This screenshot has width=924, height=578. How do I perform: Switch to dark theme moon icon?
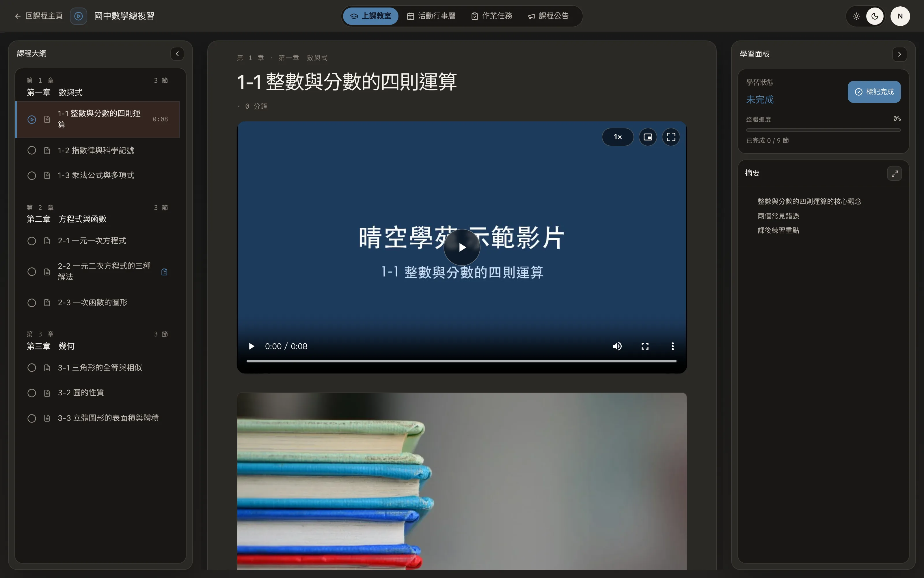(x=875, y=16)
